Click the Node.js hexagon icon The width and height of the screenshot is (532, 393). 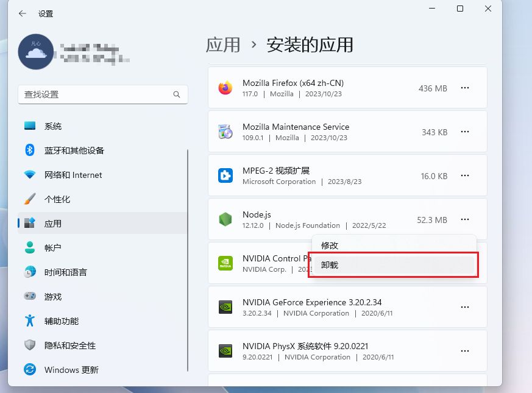point(225,219)
